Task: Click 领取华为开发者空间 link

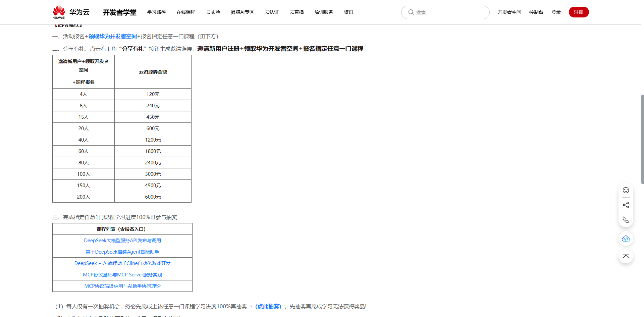Action: click(113, 37)
